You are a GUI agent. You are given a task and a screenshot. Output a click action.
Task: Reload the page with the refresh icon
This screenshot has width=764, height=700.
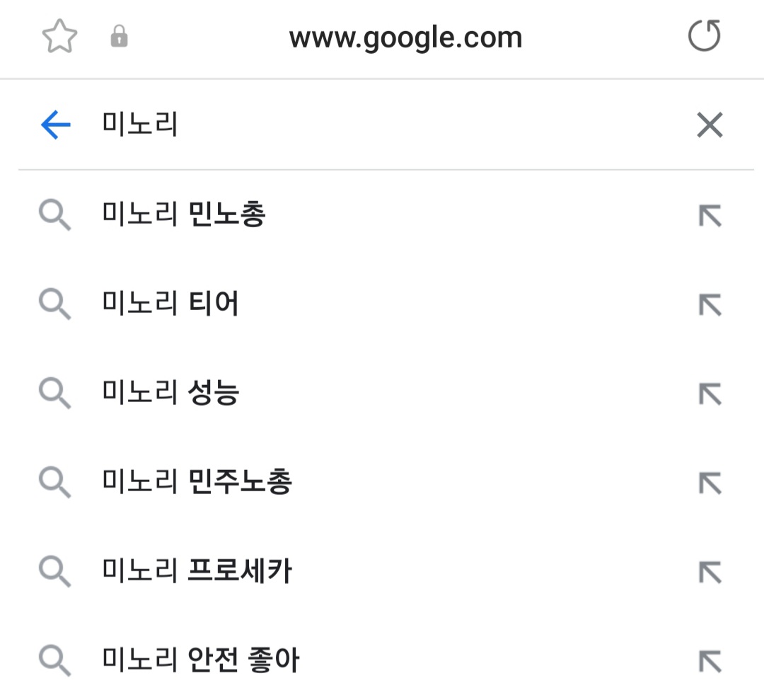[705, 37]
